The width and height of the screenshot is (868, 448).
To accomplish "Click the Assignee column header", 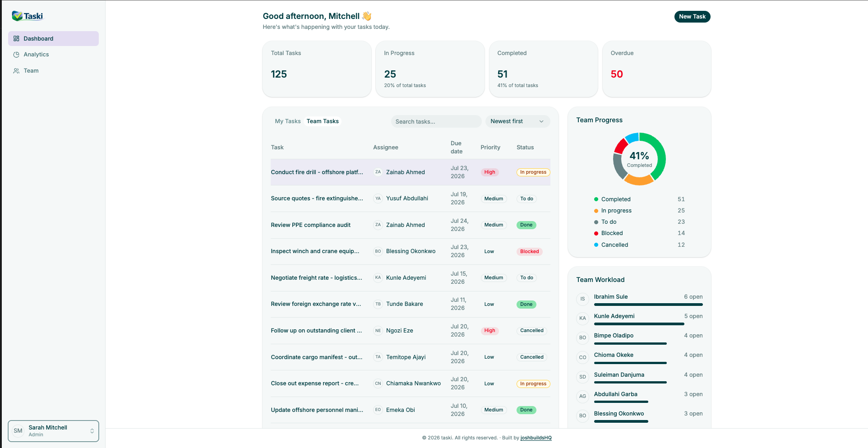I will (x=386, y=148).
